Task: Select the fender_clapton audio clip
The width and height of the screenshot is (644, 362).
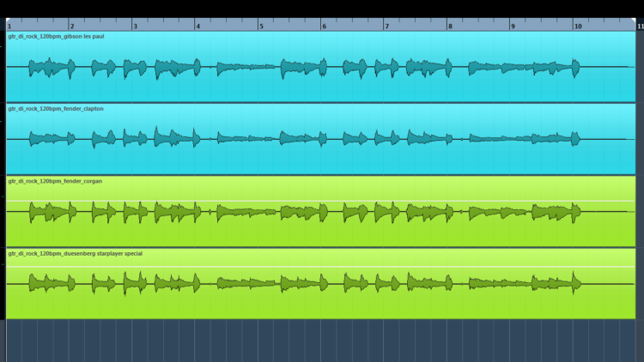Action: 321,139
